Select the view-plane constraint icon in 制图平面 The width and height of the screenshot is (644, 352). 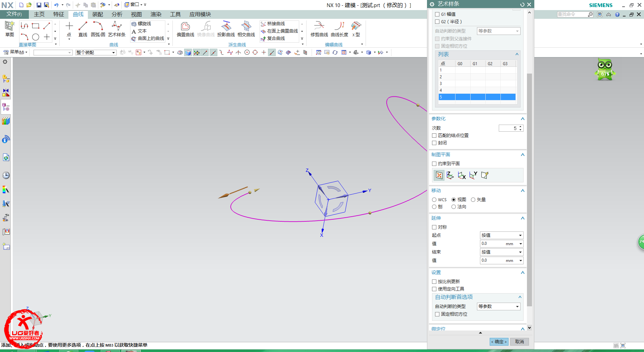(439, 175)
